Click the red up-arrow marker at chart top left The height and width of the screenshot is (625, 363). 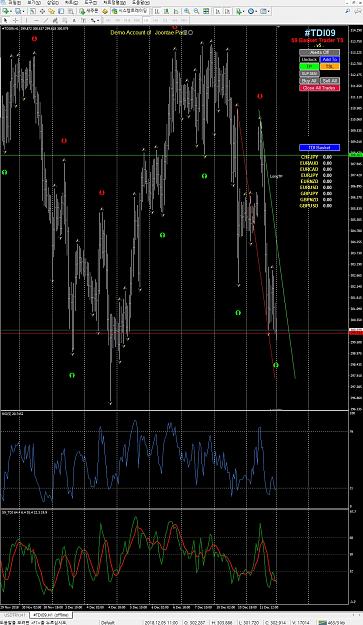pos(34,39)
